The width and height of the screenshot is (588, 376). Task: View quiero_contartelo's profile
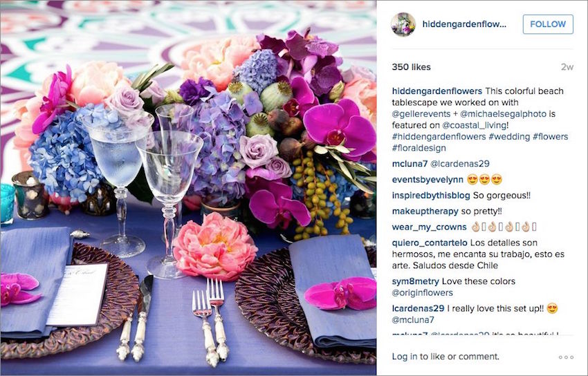click(x=430, y=243)
